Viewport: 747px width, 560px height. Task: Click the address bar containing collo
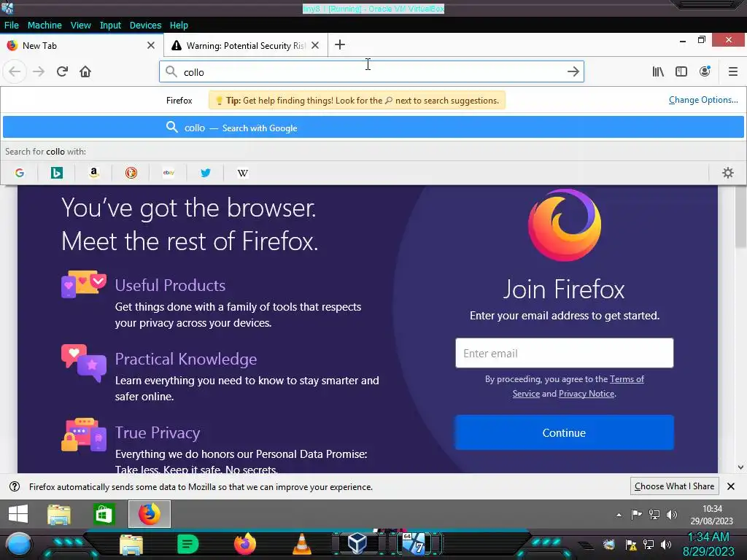pyautogui.click(x=371, y=72)
